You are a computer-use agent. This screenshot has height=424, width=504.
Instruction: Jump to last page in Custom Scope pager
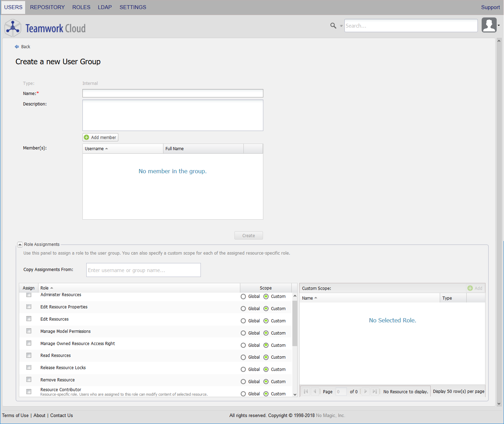click(x=374, y=392)
